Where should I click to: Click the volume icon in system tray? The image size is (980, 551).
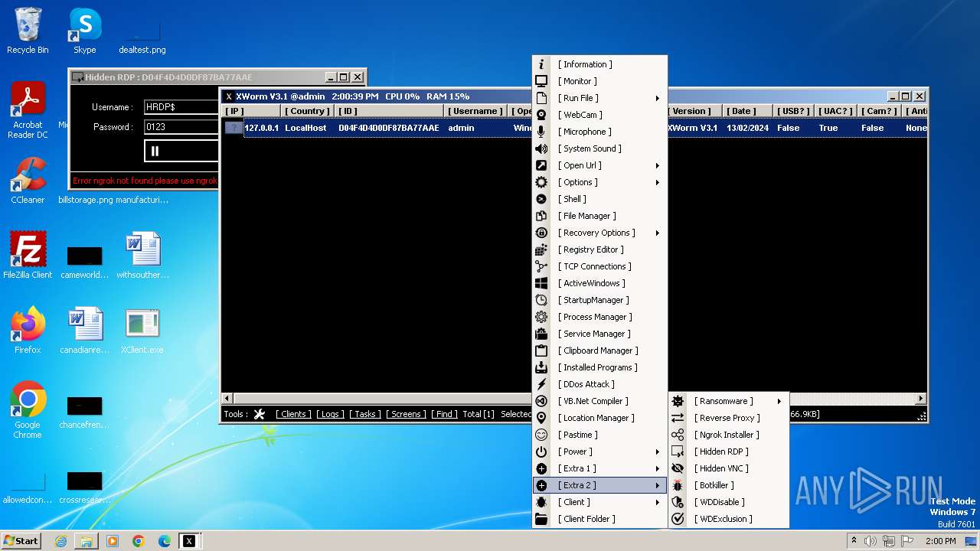[870, 541]
